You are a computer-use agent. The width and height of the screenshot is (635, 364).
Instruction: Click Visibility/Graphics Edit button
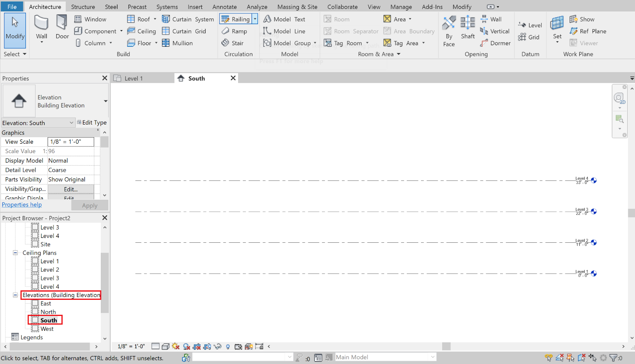point(71,189)
